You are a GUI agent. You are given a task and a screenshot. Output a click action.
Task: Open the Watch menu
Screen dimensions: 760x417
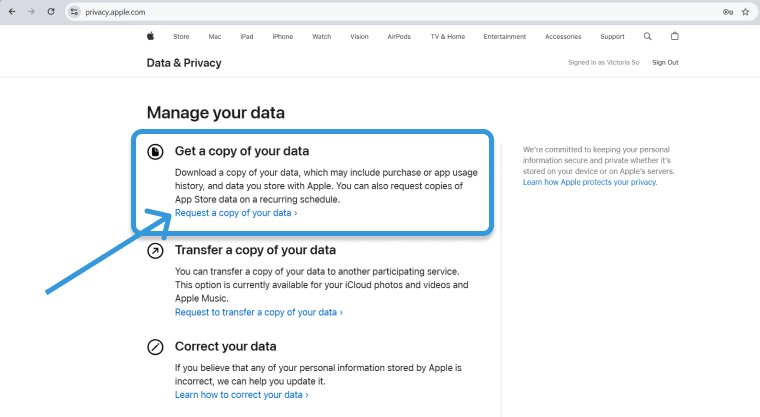pyautogui.click(x=321, y=37)
